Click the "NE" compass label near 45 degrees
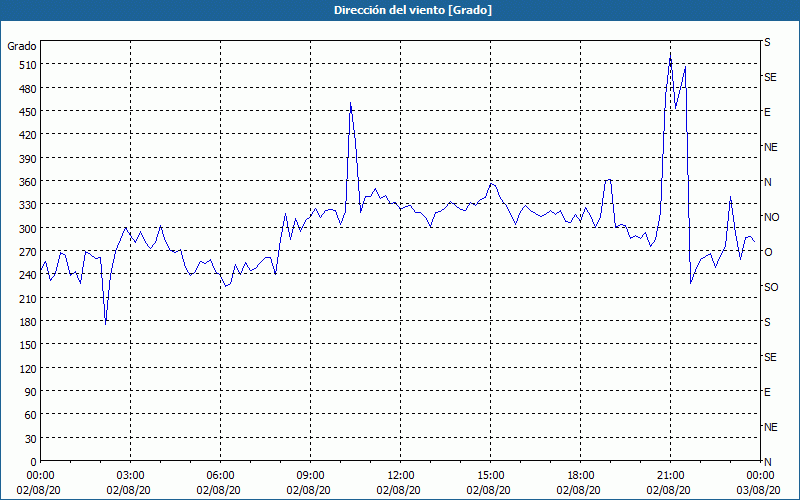800x500 pixels. [770, 427]
